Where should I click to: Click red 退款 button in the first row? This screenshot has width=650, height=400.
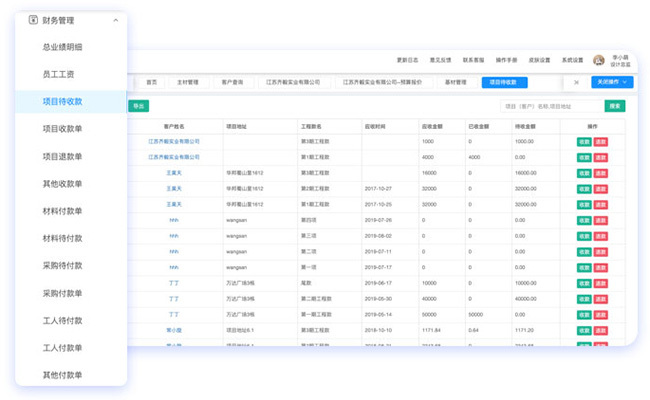click(x=600, y=142)
